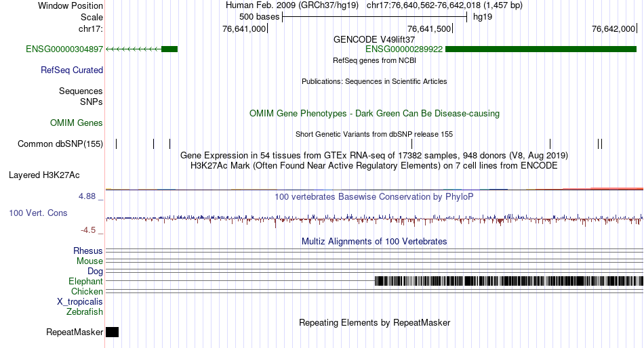Click the Zebrafish alignment row label

[x=85, y=312]
